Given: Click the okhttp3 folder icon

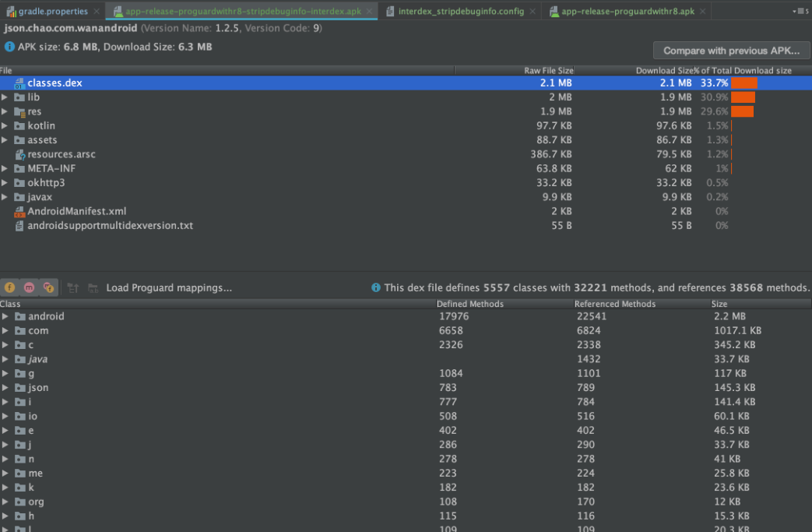Looking at the screenshot, I should tap(19, 182).
